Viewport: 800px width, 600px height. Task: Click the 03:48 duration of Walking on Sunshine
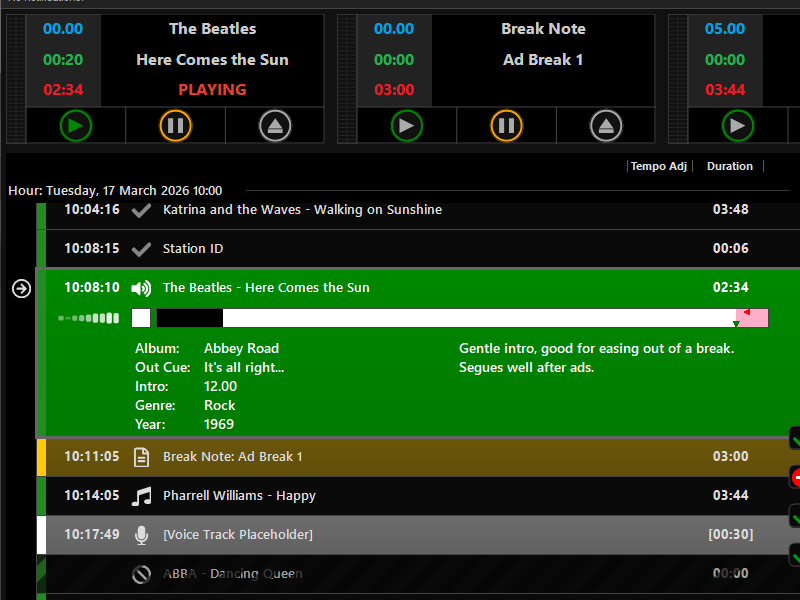pyautogui.click(x=731, y=210)
